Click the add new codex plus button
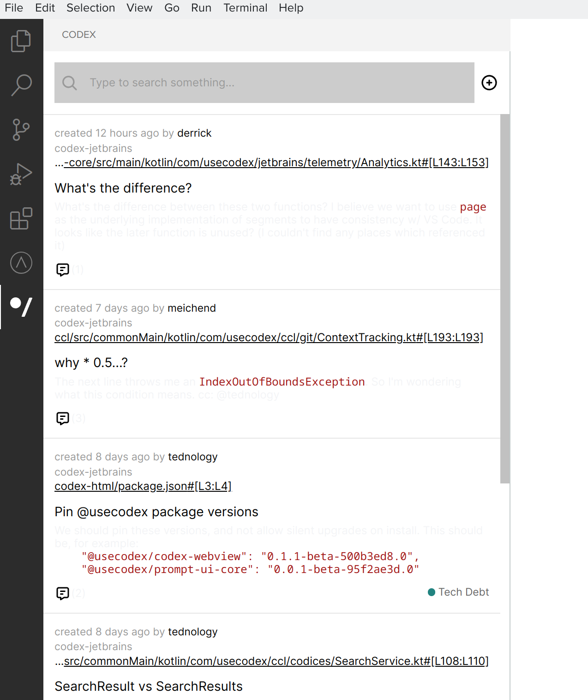Screen dimensions: 588x700 pyautogui.click(x=489, y=83)
